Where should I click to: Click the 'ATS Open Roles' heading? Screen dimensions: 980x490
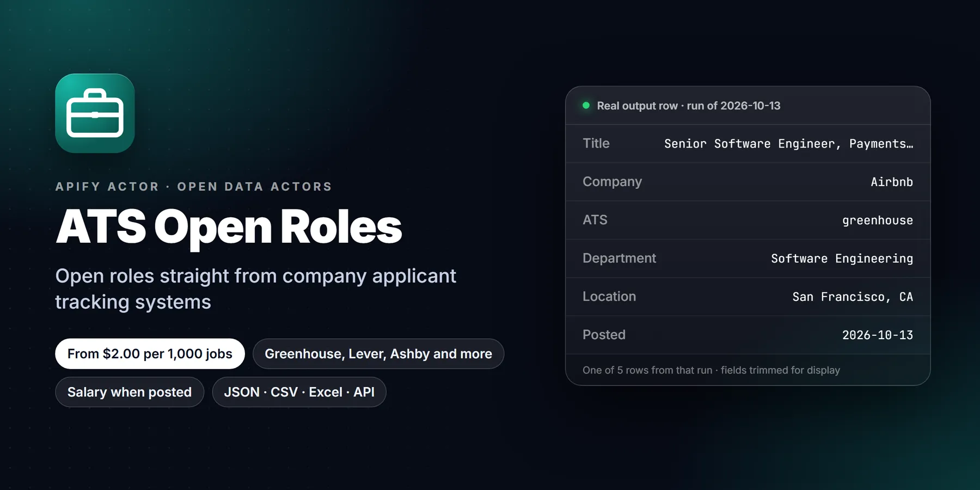(x=229, y=228)
